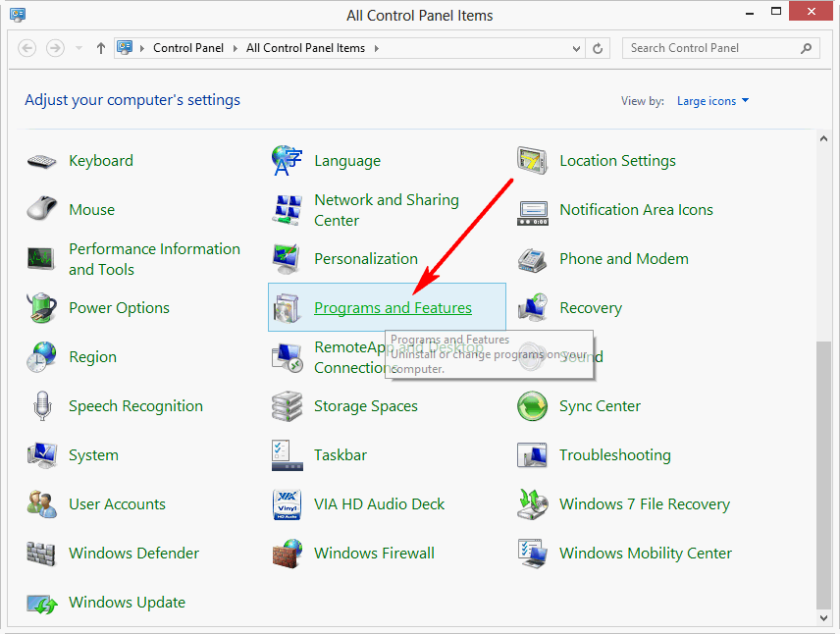Click the Speech Recognition microphone icon
This screenshot has width=840, height=634.
(x=42, y=405)
